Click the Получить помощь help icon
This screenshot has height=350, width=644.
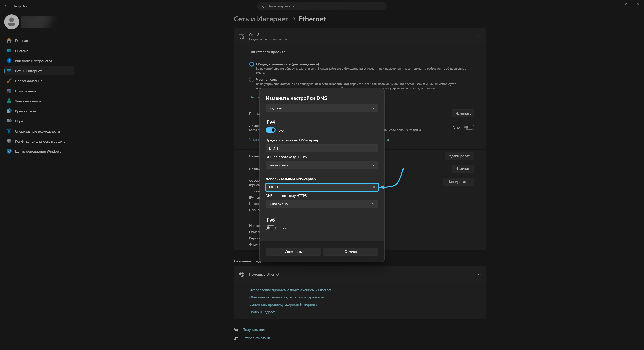pyautogui.click(x=236, y=330)
